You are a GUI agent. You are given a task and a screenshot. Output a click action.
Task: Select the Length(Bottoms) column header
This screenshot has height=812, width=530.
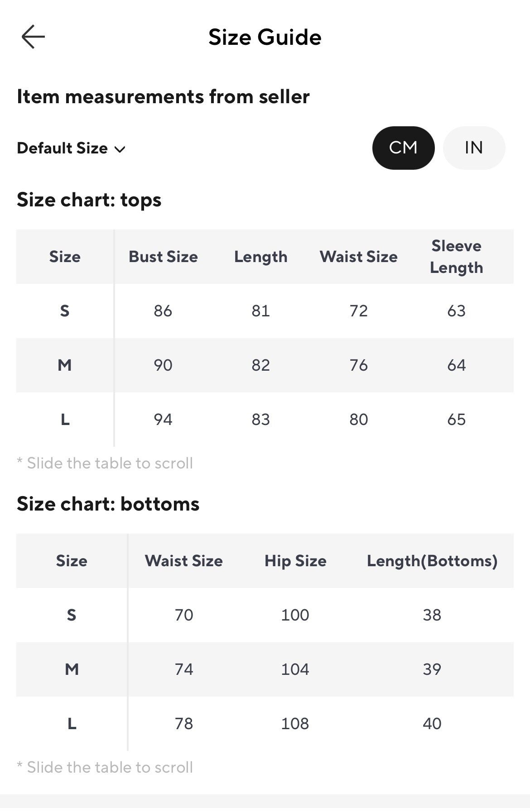click(x=432, y=561)
